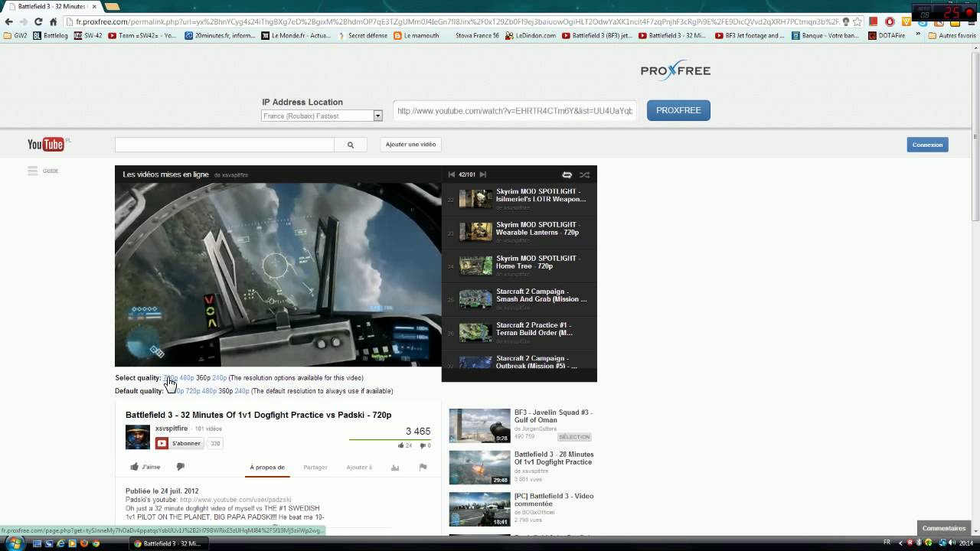Open the Battlelog bookmark
The image size is (980, 551).
coord(51,35)
